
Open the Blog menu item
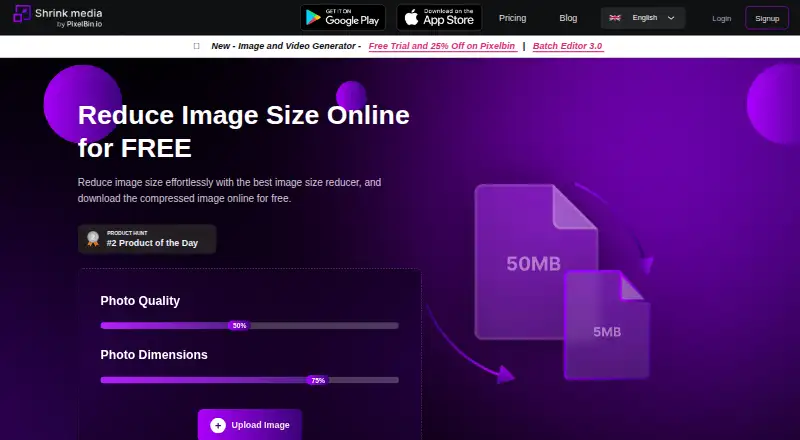coord(568,18)
